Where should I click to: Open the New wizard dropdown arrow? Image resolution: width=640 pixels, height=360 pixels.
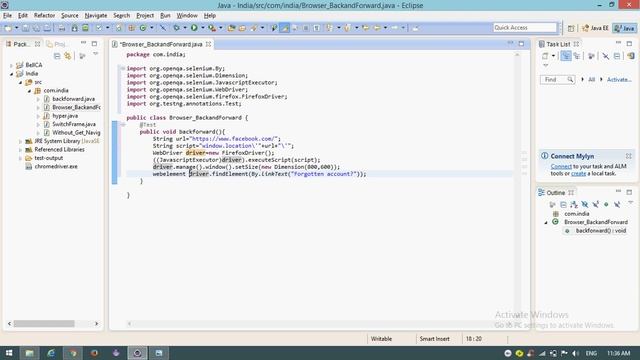tap(17, 28)
